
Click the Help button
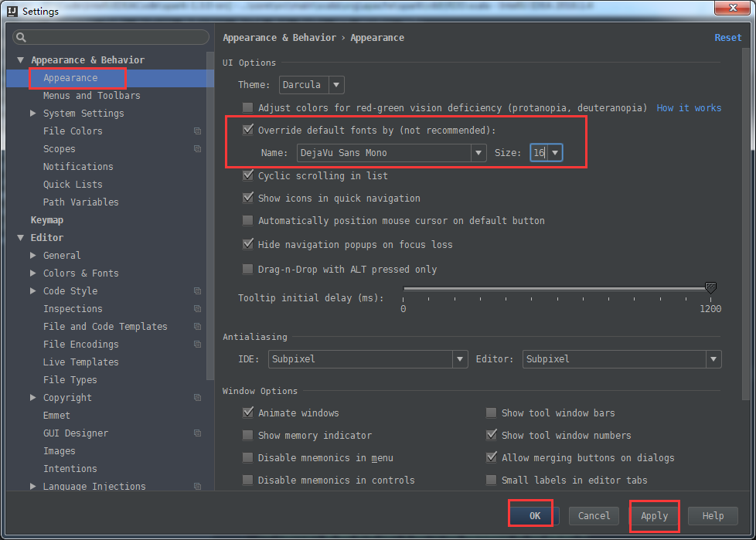point(713,516)
